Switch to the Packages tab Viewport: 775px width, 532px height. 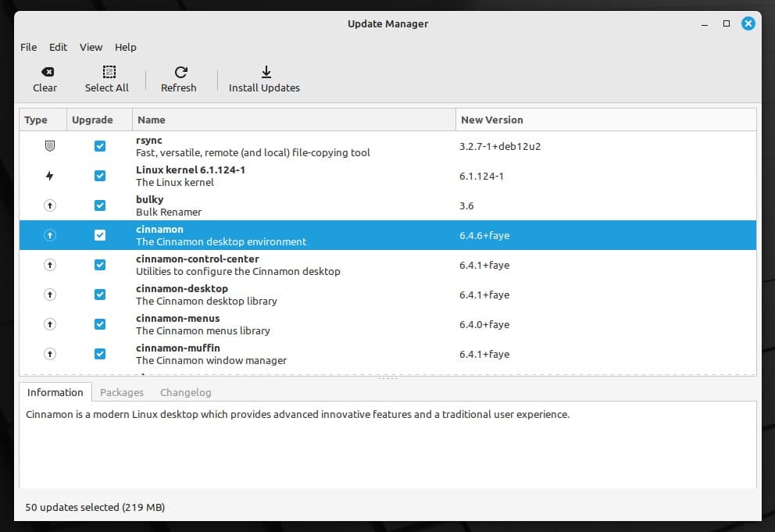click(122, 392)
